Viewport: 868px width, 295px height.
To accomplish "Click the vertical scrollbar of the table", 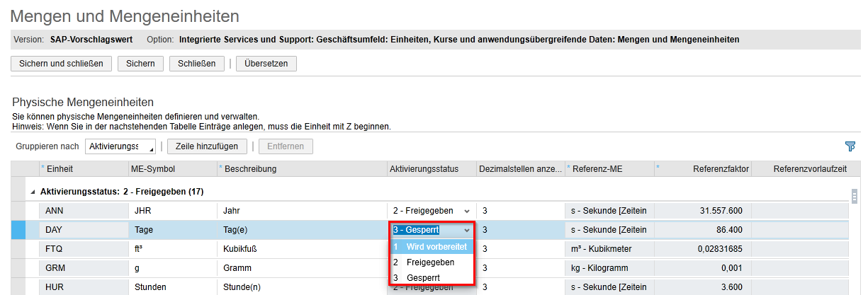I will tap(854, 196).
